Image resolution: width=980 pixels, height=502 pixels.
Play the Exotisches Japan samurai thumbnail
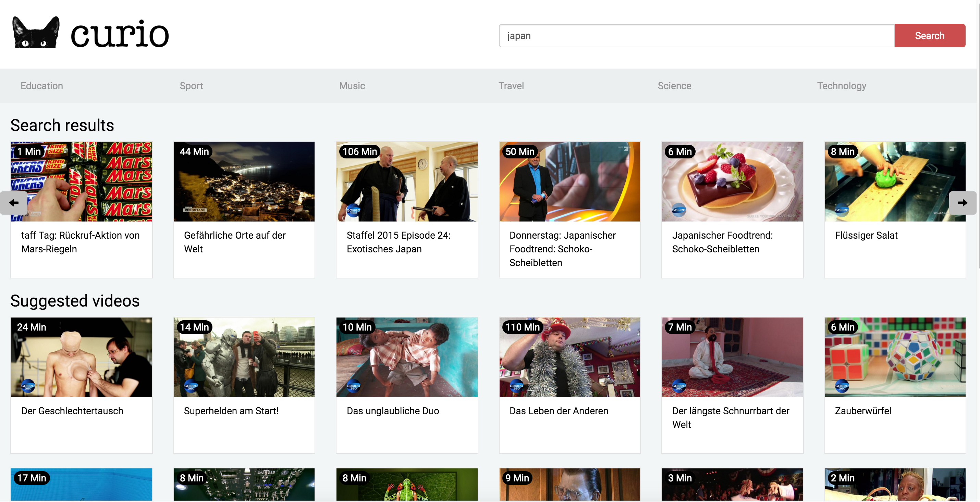[407, 182]
